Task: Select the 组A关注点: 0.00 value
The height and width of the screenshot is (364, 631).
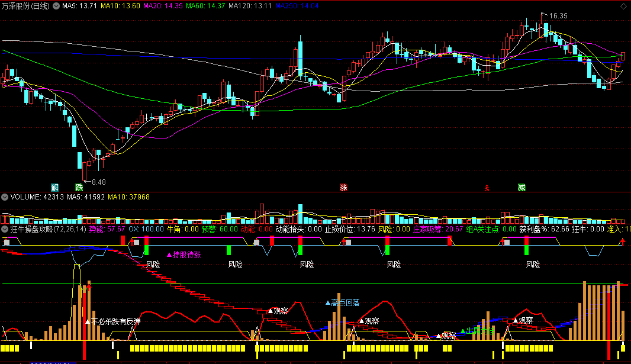Action: pos(491,229)
